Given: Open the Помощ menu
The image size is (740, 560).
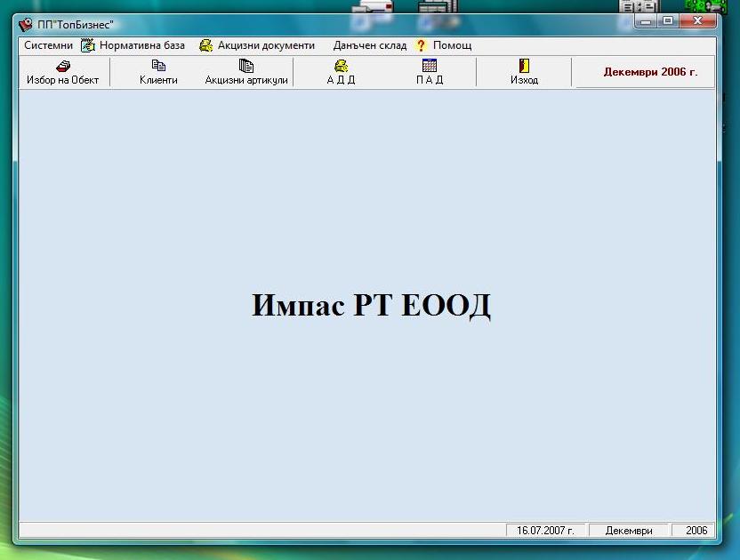Looking at the screenshot, I should coord(452,45).
